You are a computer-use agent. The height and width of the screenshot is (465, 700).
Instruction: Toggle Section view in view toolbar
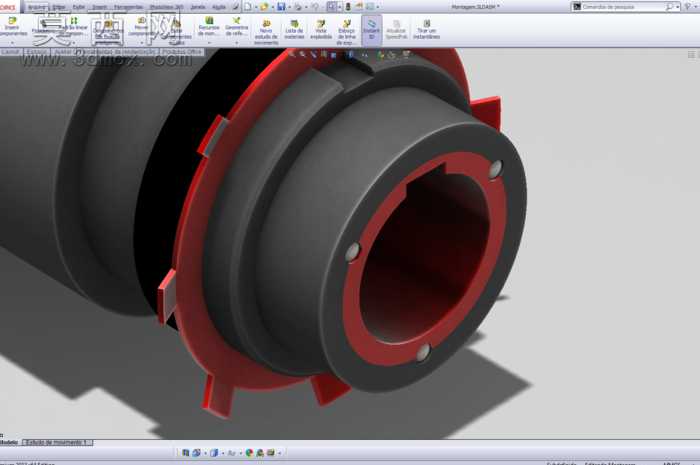324,54
